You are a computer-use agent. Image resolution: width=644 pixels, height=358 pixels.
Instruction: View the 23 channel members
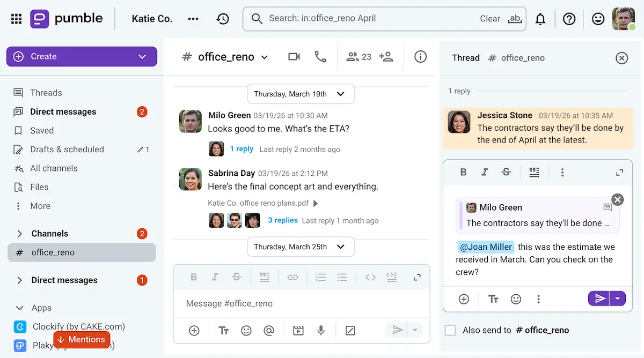(359, 56)
